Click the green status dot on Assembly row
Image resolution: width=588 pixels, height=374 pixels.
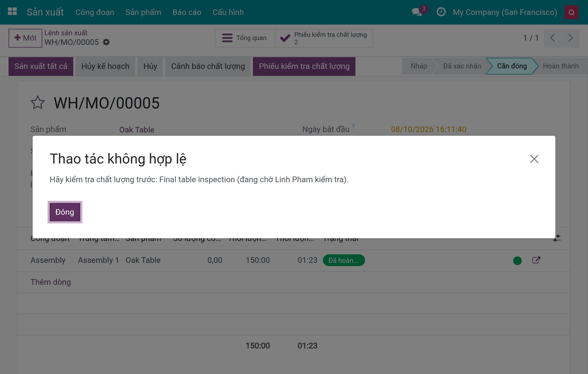tap(517, 260)
